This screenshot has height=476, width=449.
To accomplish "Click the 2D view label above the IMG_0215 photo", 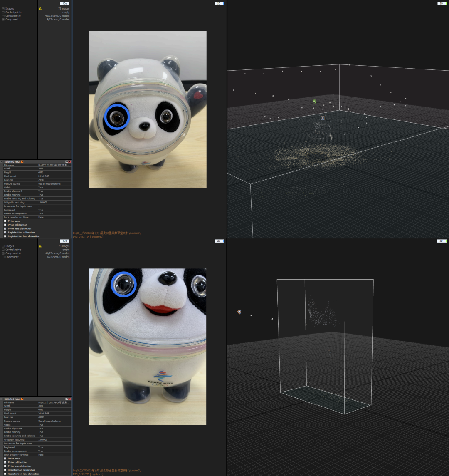I will [x=220, y=241].
